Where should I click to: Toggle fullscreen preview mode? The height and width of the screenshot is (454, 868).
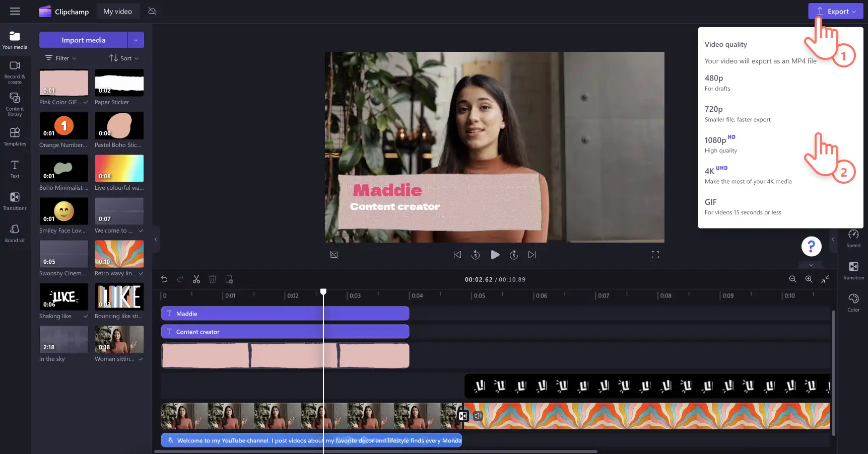(x=655, y=255)
